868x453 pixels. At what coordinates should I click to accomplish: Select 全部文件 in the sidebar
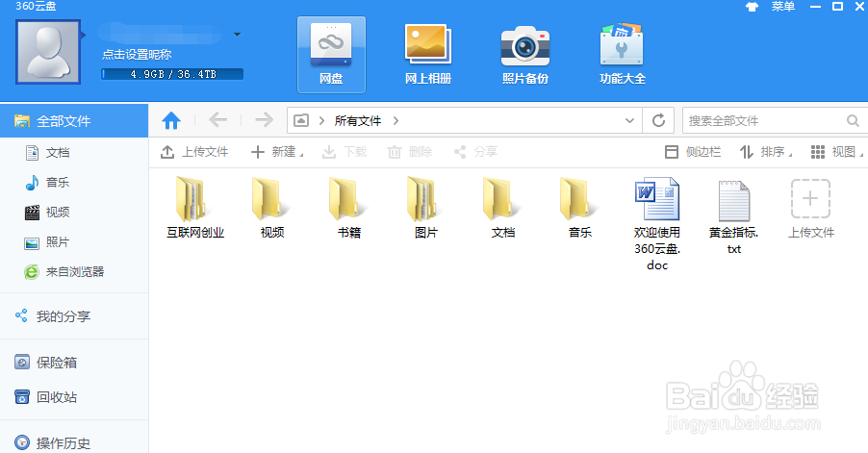pyautogui.click(x=74, y=121)
